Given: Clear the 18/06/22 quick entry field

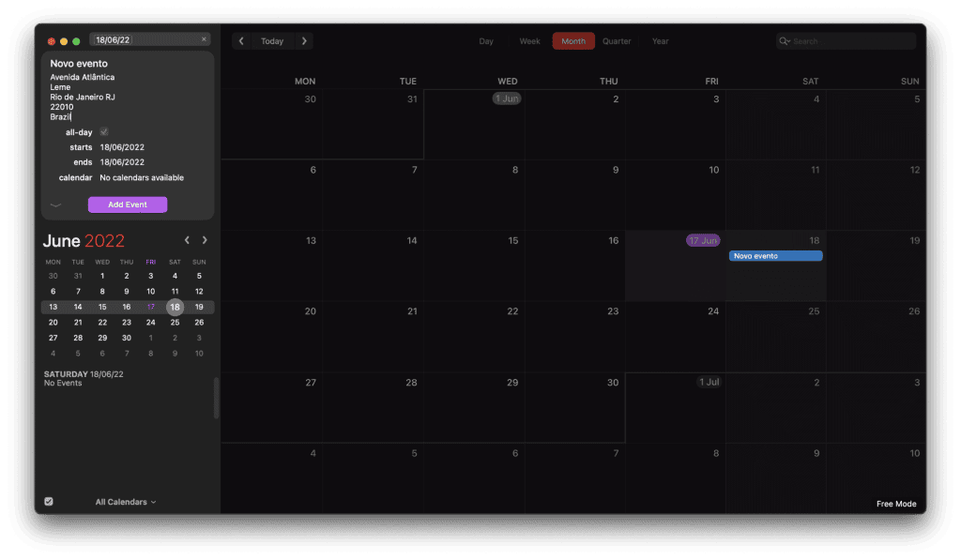Looking at the screenshot, I should point(204,39).
